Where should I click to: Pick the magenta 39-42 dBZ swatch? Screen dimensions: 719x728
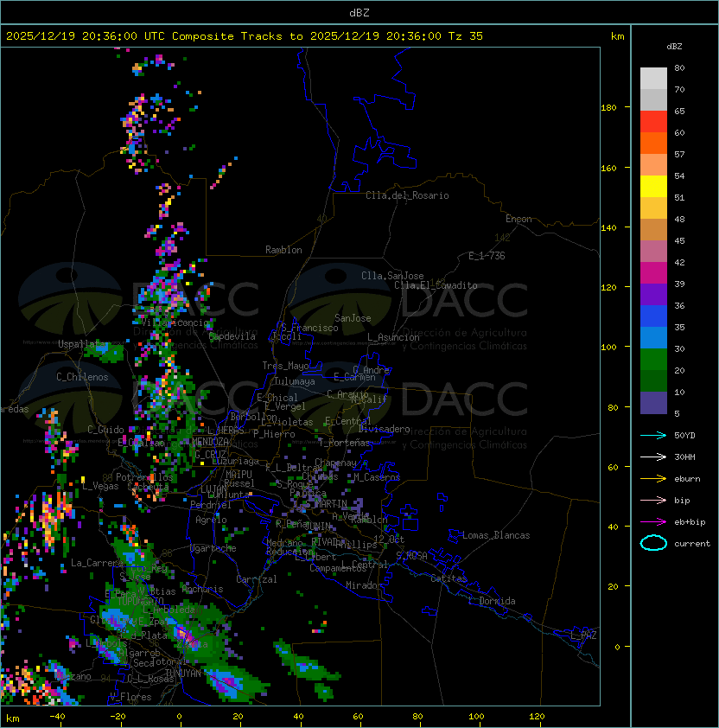tap(653, 273)
